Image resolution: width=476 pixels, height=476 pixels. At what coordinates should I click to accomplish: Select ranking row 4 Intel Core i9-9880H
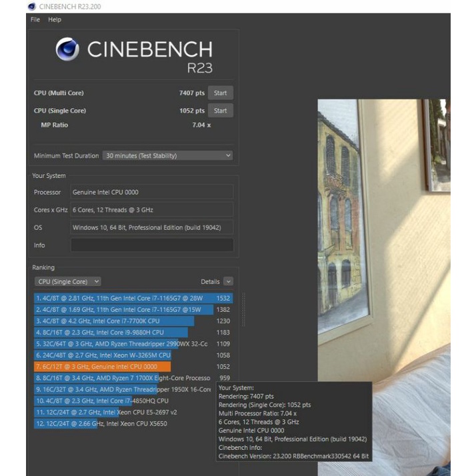tap(133, 333)
